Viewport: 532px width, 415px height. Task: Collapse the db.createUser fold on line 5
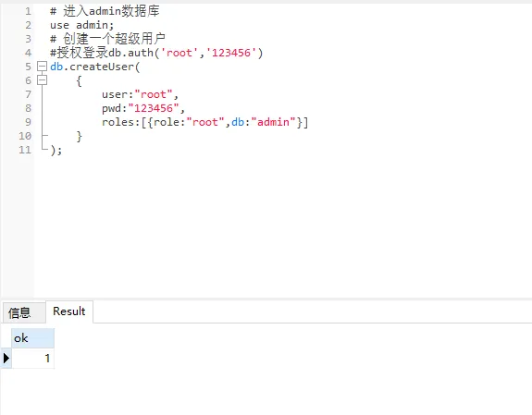(42, 67)
